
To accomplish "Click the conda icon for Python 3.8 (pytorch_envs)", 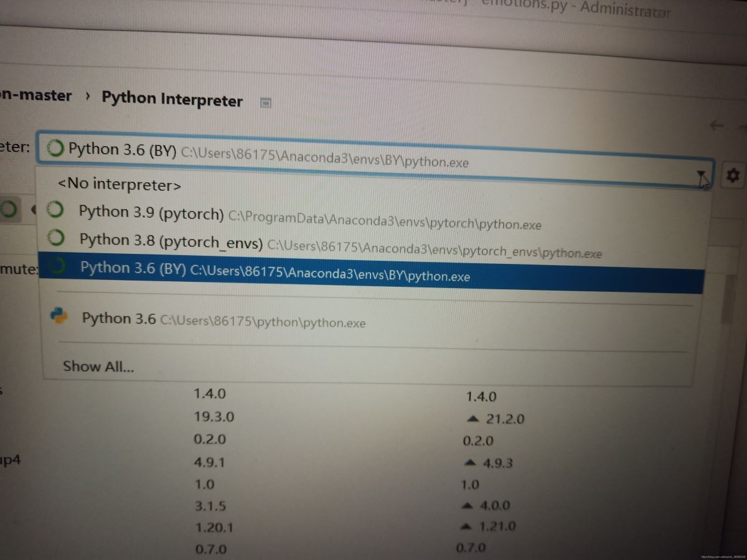I will point(57,238).
